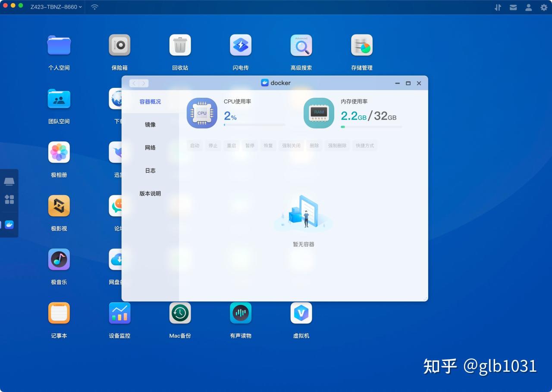
Task: Open the user account icon in top bar
Action: point(528,7)
